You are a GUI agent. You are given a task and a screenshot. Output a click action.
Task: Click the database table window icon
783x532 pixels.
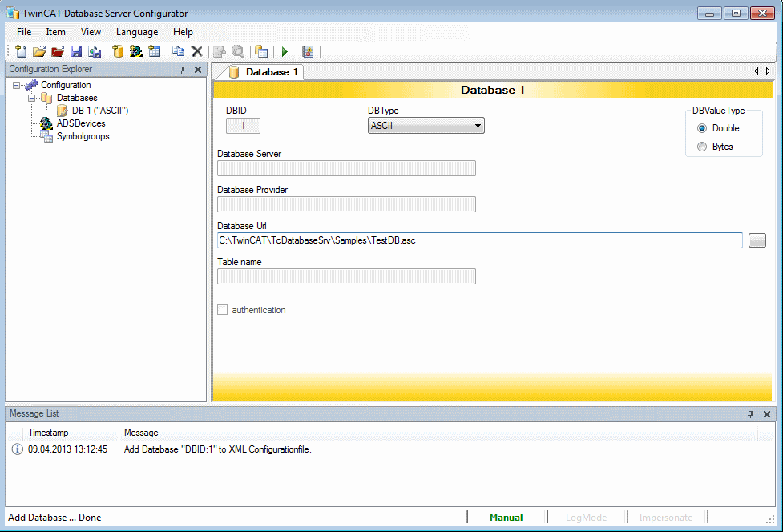(261, 51)
